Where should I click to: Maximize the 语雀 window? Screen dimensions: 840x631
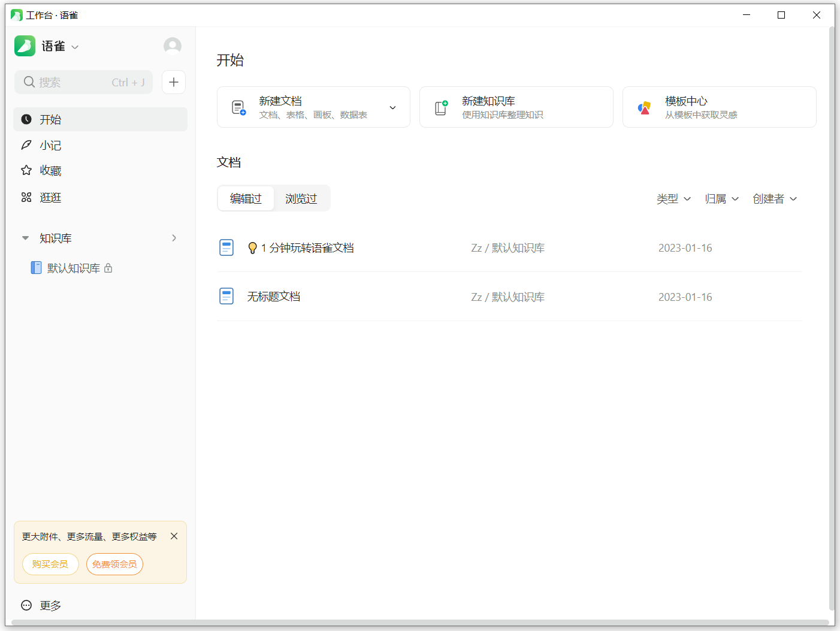(781, 15)
